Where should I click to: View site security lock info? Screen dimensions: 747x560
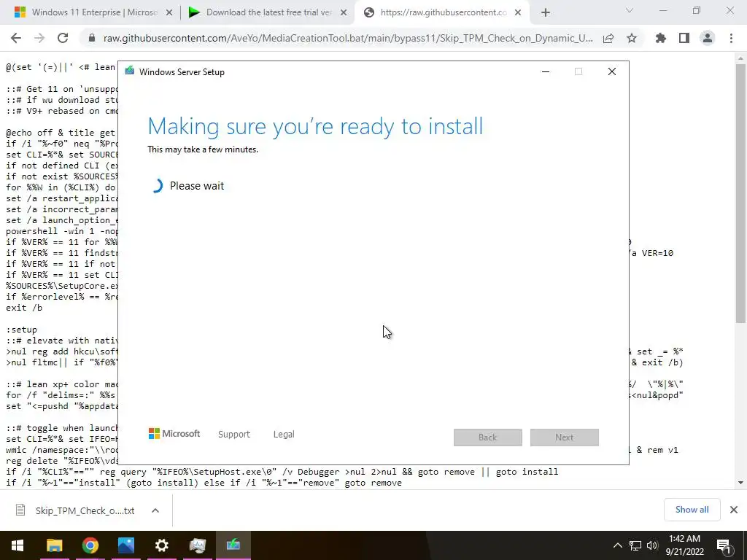click(x=92, y=38)
